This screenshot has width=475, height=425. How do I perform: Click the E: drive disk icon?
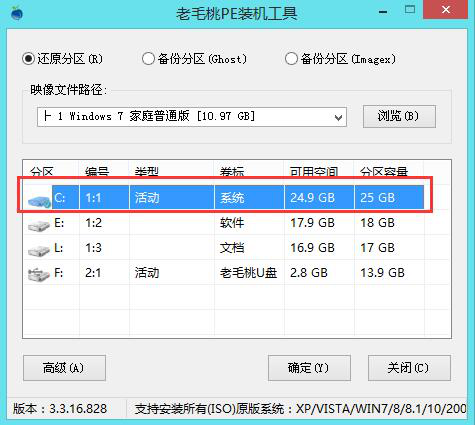[39, 225]
